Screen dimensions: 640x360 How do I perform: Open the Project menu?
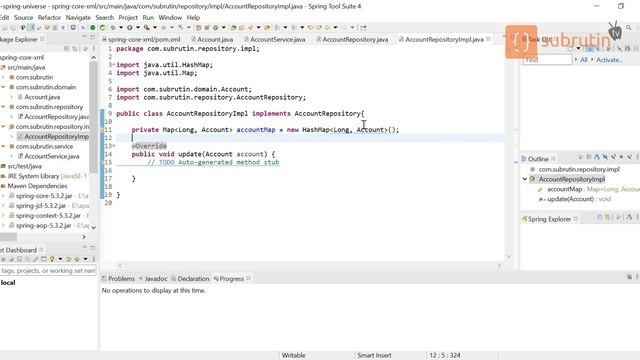(x=128, y=18)
